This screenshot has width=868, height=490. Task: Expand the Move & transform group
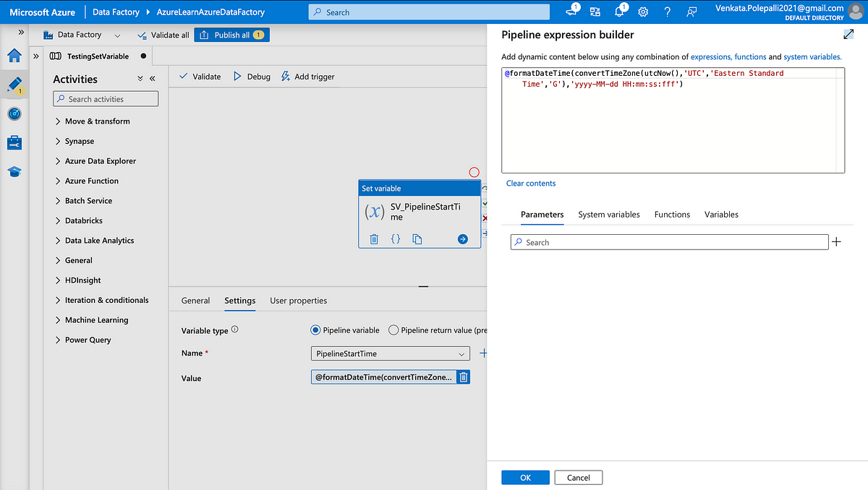tap(93, 121)
